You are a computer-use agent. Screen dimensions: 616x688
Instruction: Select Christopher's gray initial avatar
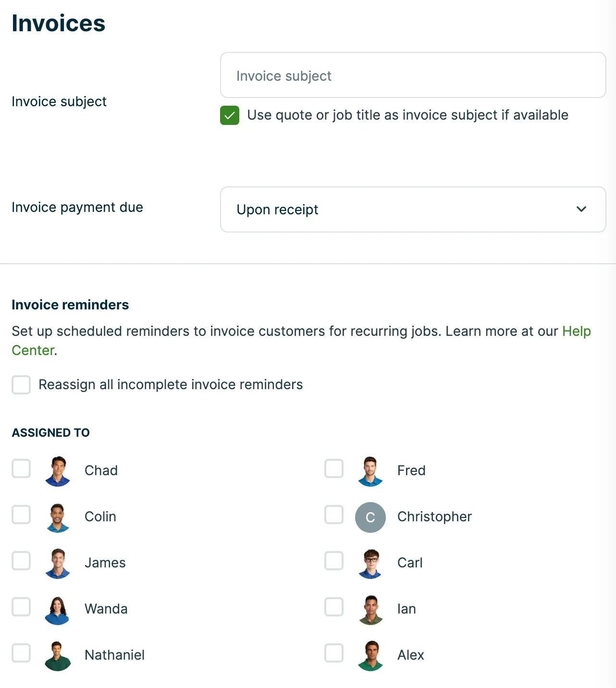370,517
